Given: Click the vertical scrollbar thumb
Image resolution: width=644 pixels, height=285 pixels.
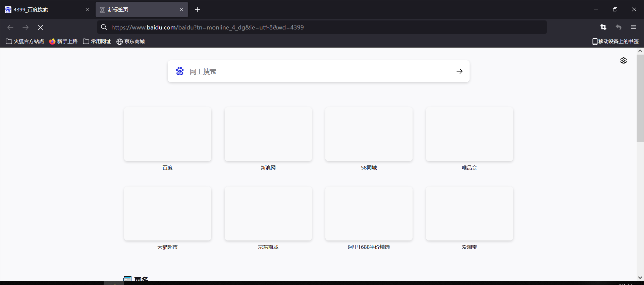Looking at the screenshot, I should click(x=640, y=98).
